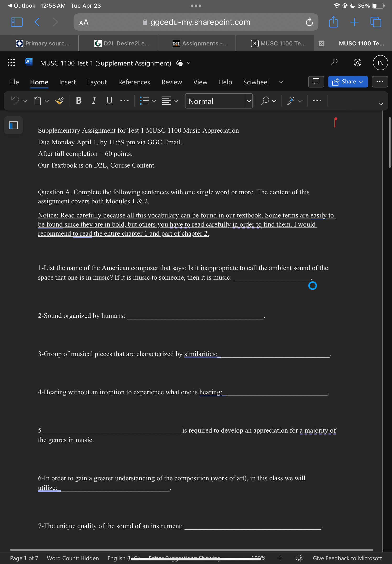Click Give Feedback to Microsoft
This screenshot has height=564, width=392.
coord(347,558)
